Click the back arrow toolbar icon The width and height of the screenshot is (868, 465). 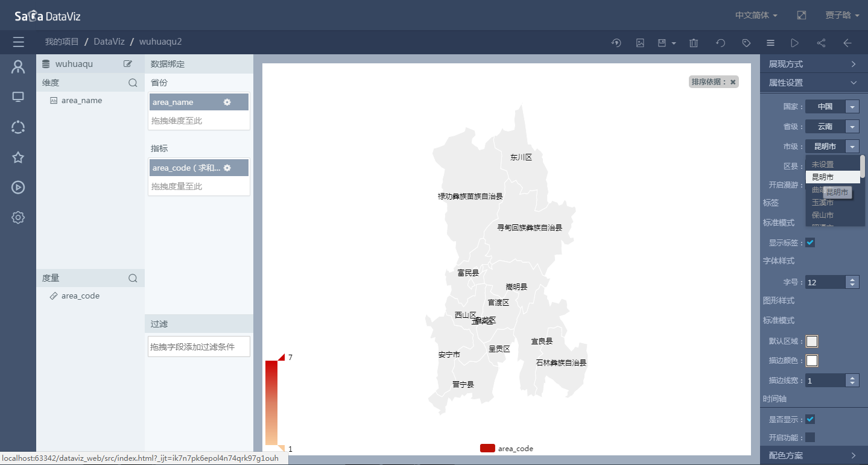(x=847, y=43)
